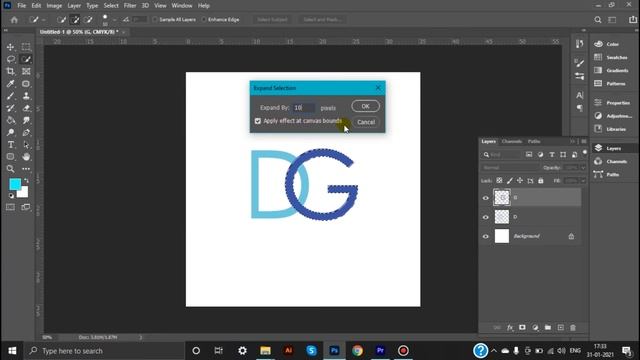640x360 pixels.
Task: Select the Lasso tool
Action: coord(11,59)
